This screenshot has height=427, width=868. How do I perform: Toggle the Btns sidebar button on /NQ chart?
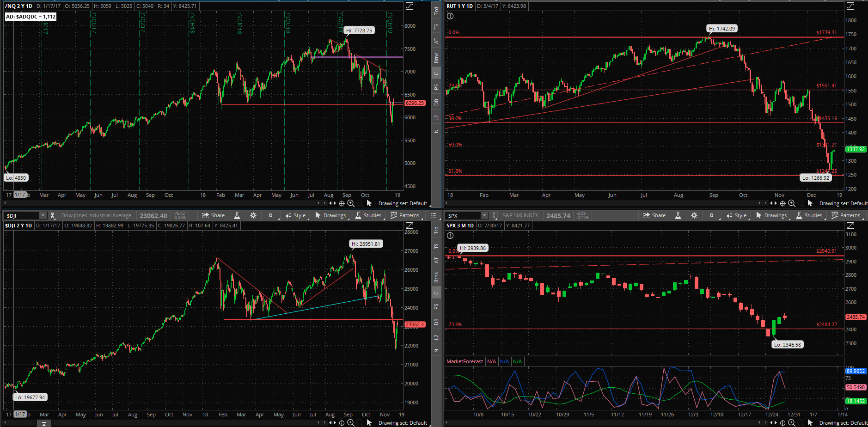click(436, 58)
